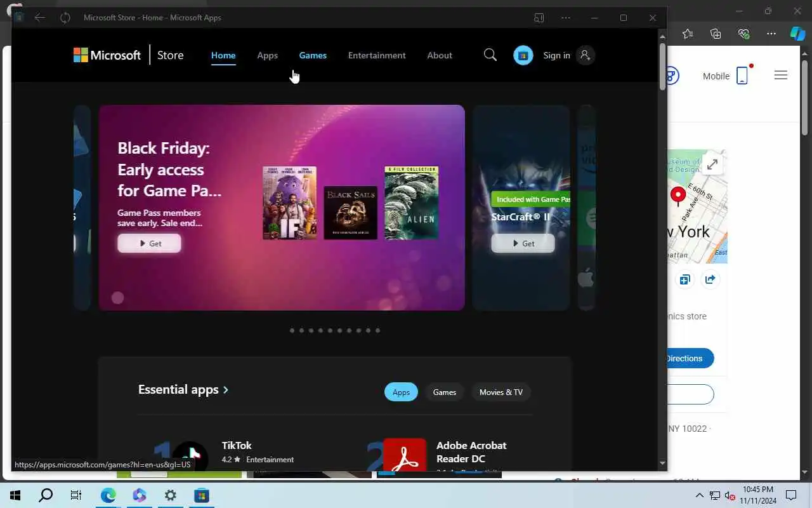Jump to the first carousel slide dot
Image resolution: width=812 pixels, height=508 pixels.
[x=292, y=330]
